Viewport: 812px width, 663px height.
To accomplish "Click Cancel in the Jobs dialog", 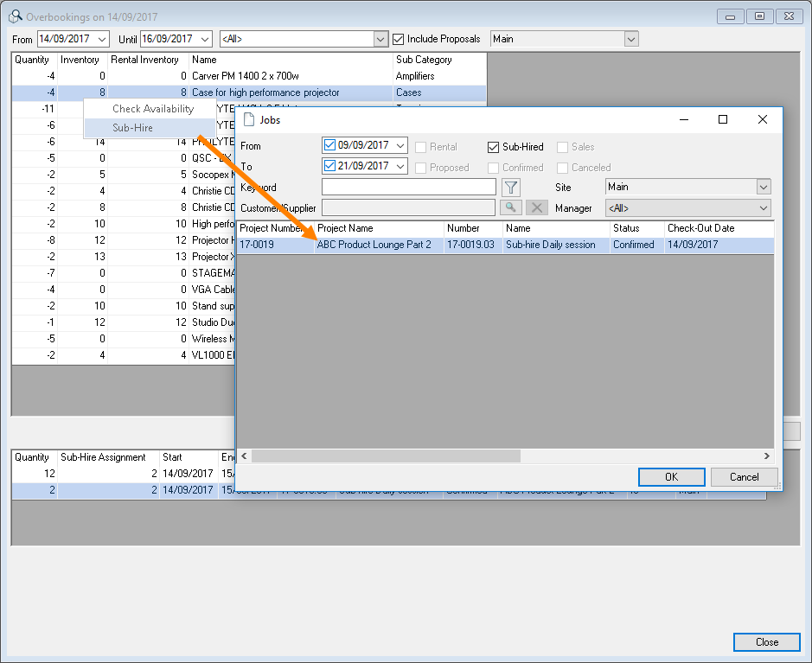I will [744, 477].
